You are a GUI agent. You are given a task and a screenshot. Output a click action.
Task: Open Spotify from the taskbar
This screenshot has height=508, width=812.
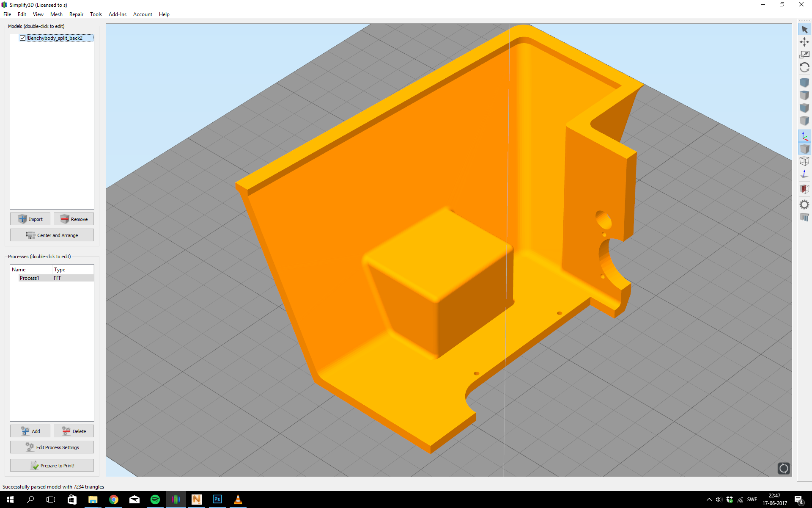[155, 500]
